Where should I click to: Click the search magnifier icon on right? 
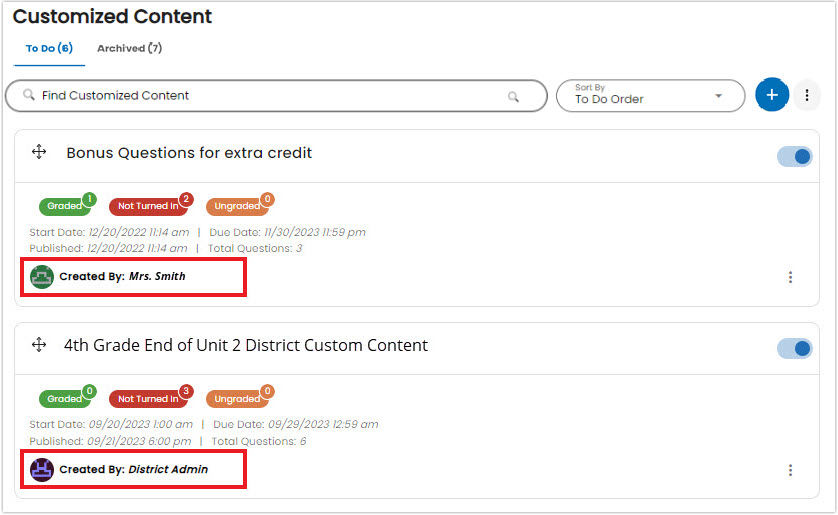(513, 97)
